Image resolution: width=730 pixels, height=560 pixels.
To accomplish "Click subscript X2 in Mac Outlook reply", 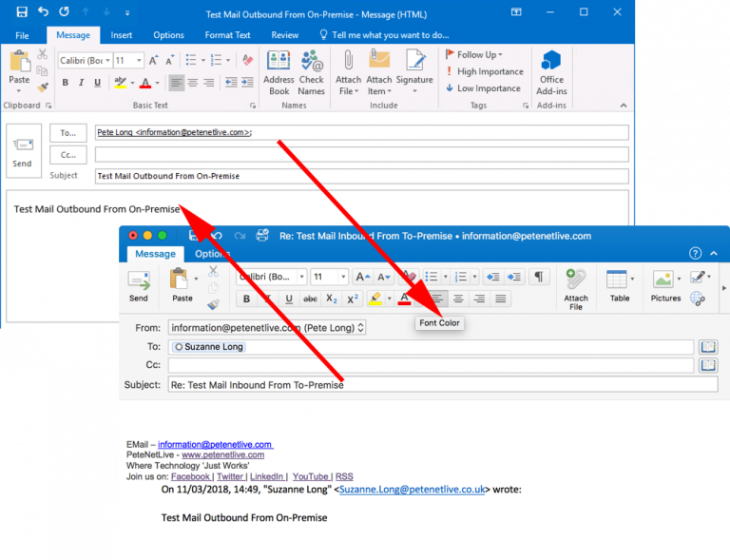I will coord(331,299).
